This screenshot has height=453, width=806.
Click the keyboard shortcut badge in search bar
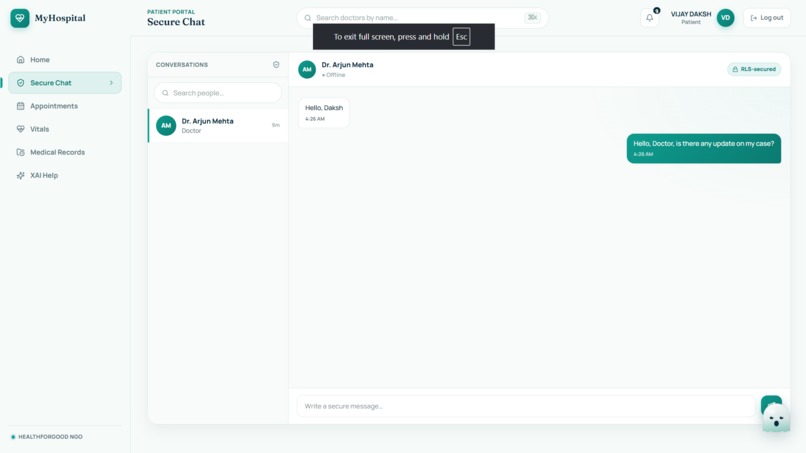(x=532, y=17)
